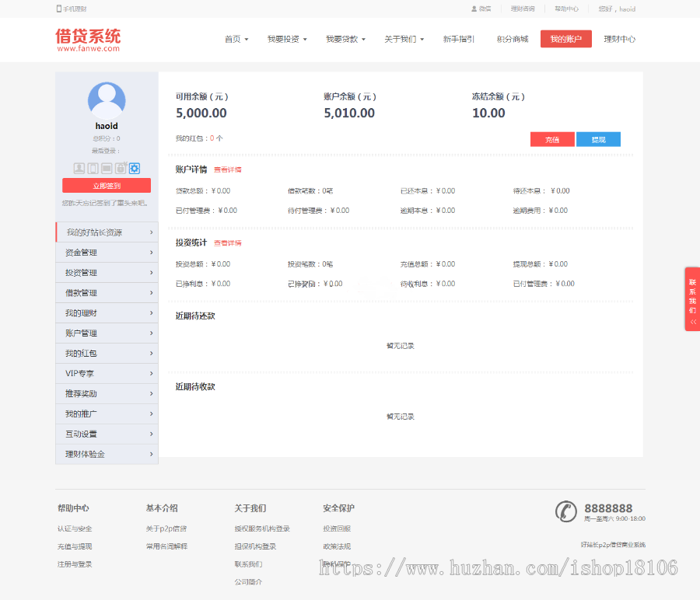Click the red 立即签到 sign-in button
The height and width of the screenshot is (600, 700).
point(107,186)
